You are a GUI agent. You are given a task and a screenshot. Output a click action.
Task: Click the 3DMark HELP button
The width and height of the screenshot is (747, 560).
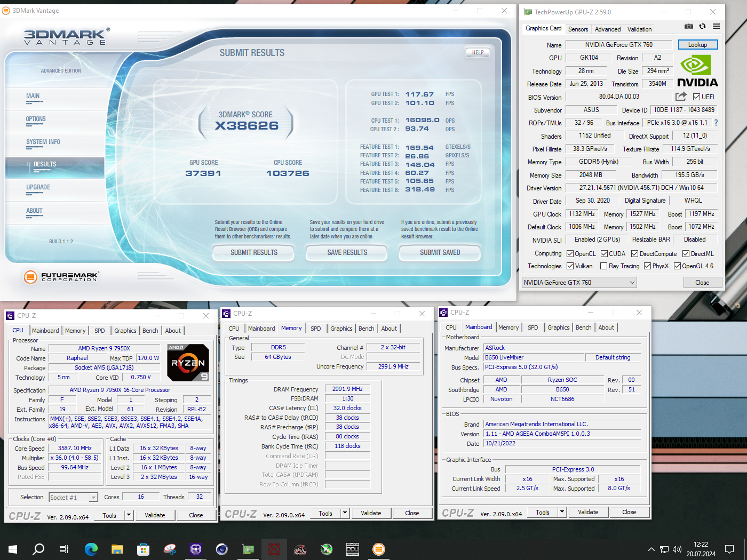tap(478, 52)
